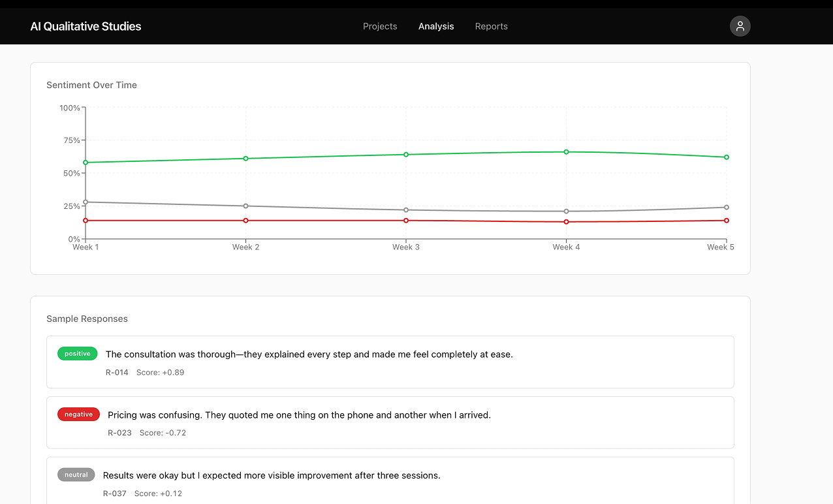Open response R-037 about expected improvement
This screenshot has width=833, height=504.
pos(390,480)
